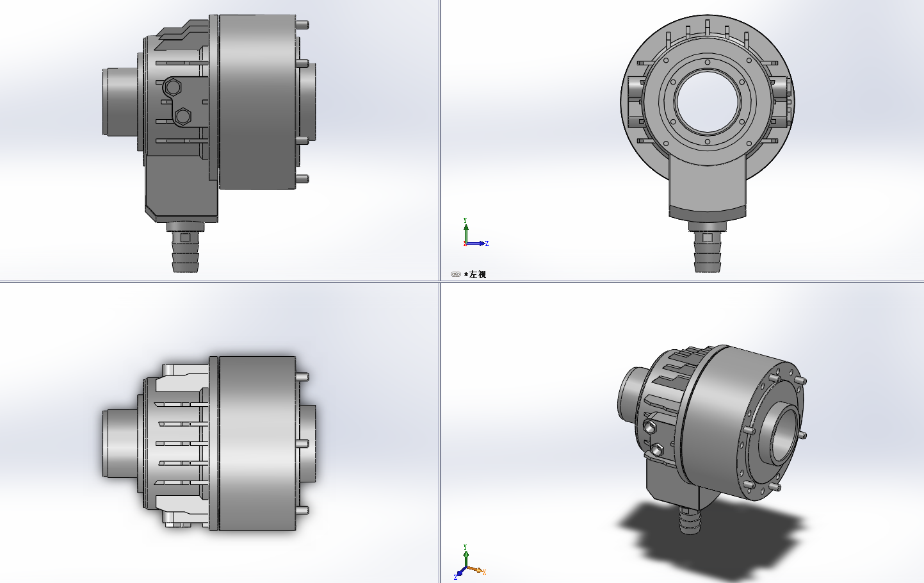Select the hose barb fitting in the front view
Image resolution: width=924 pixels, height=583 pixels.
coord(186,247)
